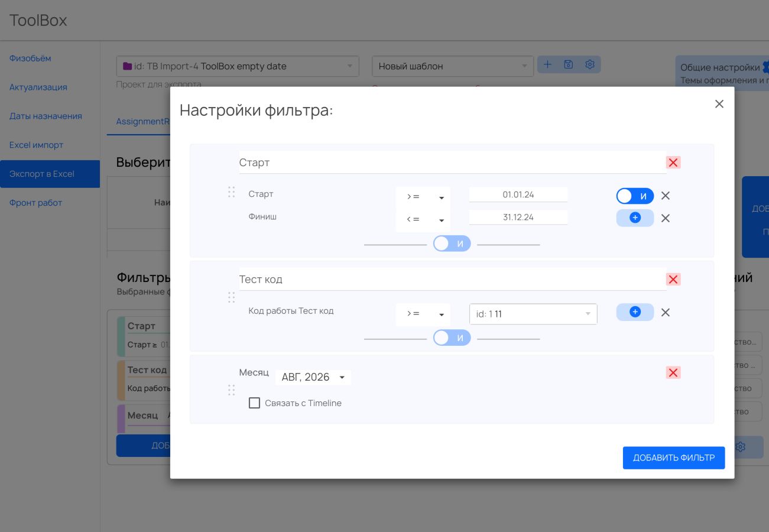Toggle the И switch below Финиш row
The width and height of the screenshot is (769, 532).
(452, 244)
